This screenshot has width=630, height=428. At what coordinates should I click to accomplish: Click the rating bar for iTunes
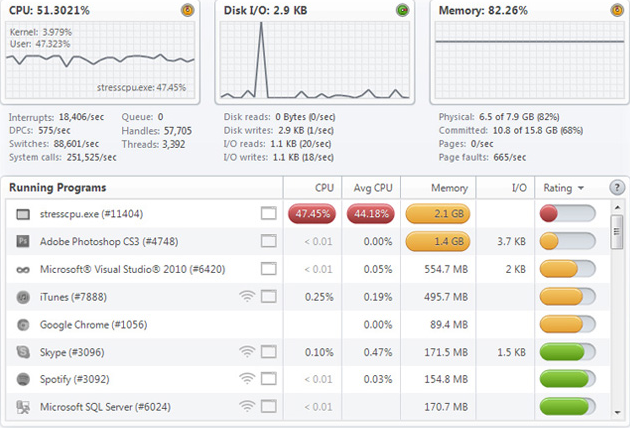pos(567,297)
